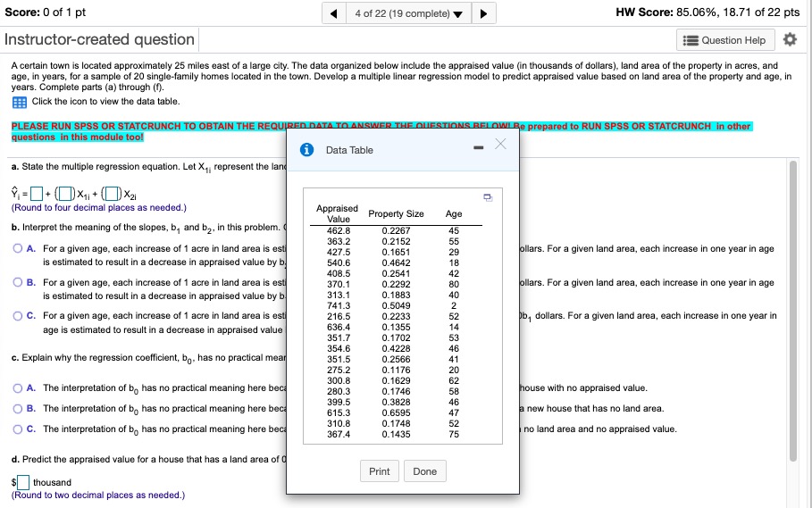812x508 pixels.
Task: Click the property size cell 0.4642
Action: [x=396, y=262]
